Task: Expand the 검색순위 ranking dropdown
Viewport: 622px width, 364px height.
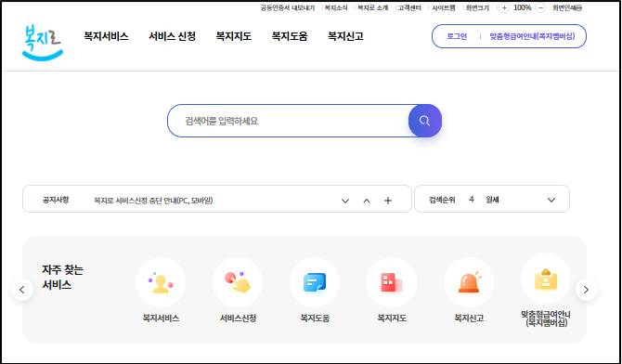Action: click(551, 200)
